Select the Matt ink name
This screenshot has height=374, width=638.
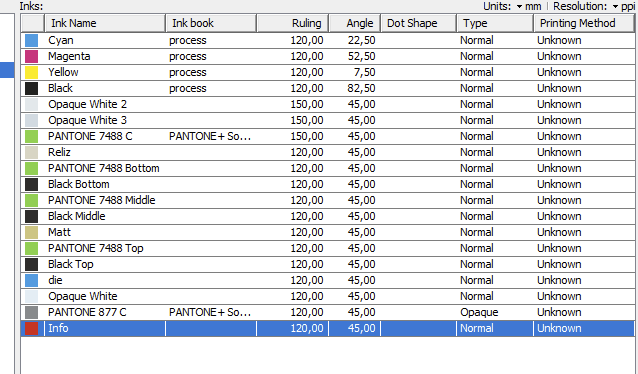click(59, 232)
